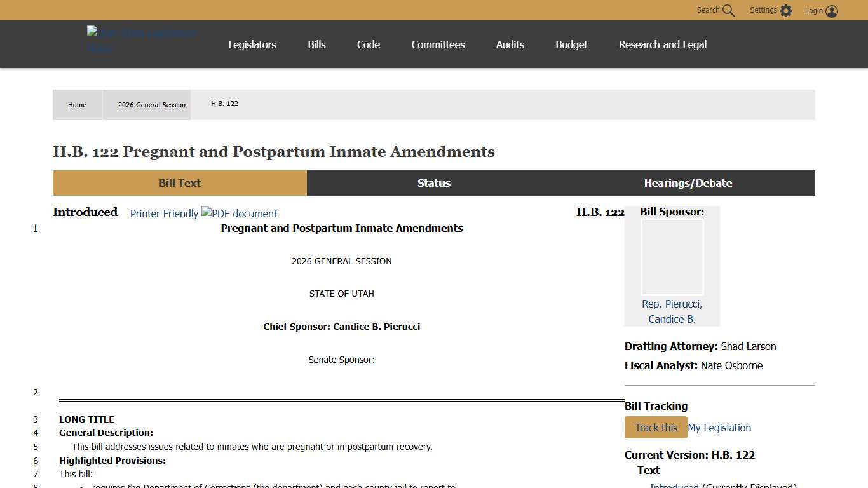Switch to the Hearings/Debate tab
The image size is (868, 488).
point(688,183)
